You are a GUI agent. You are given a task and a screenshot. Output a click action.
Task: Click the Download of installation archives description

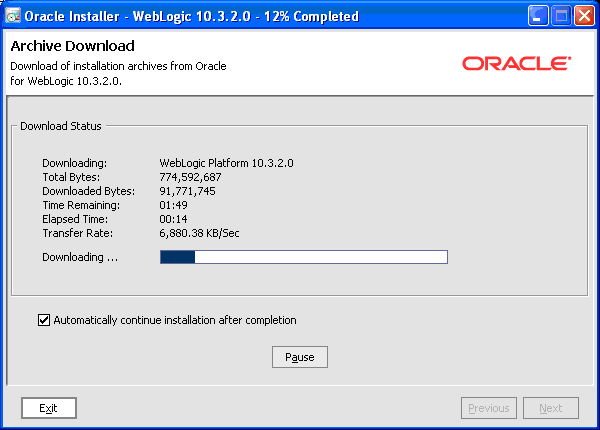pyautogui.click(x=118, y=73)
